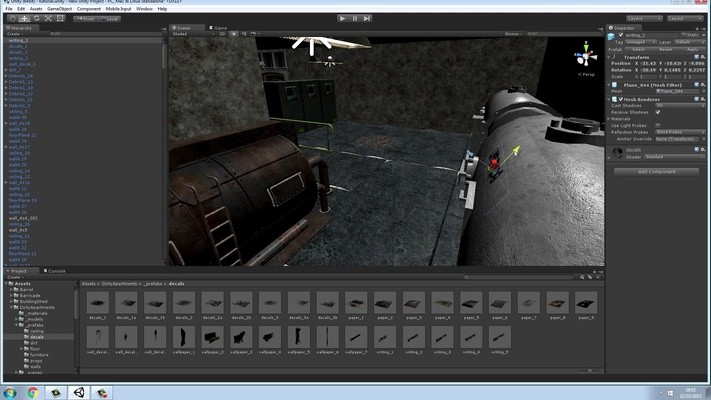Open the Layers dropdown
Viewport: 711px width, 400px height.
click(644, 19)
